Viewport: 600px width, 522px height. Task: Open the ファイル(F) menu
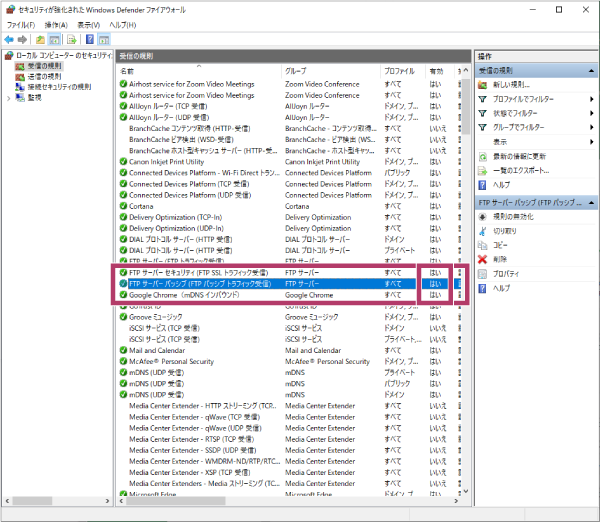click(x=21, y=24)
